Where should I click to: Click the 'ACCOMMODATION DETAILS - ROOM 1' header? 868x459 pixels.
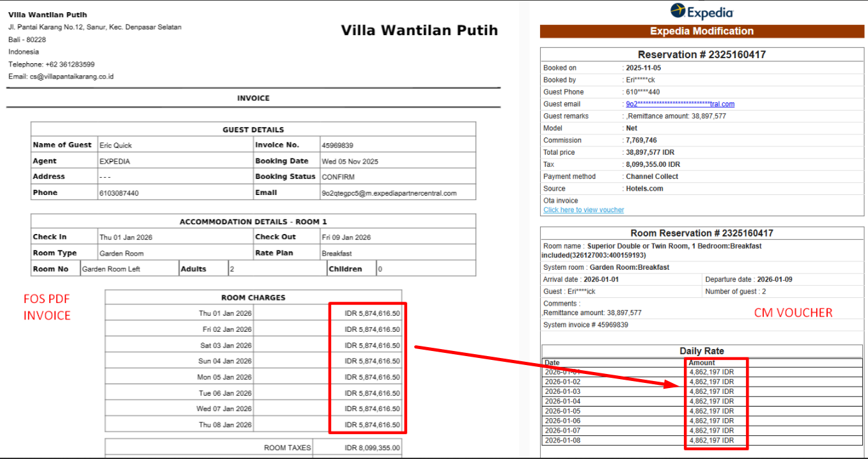click(253, 222)
